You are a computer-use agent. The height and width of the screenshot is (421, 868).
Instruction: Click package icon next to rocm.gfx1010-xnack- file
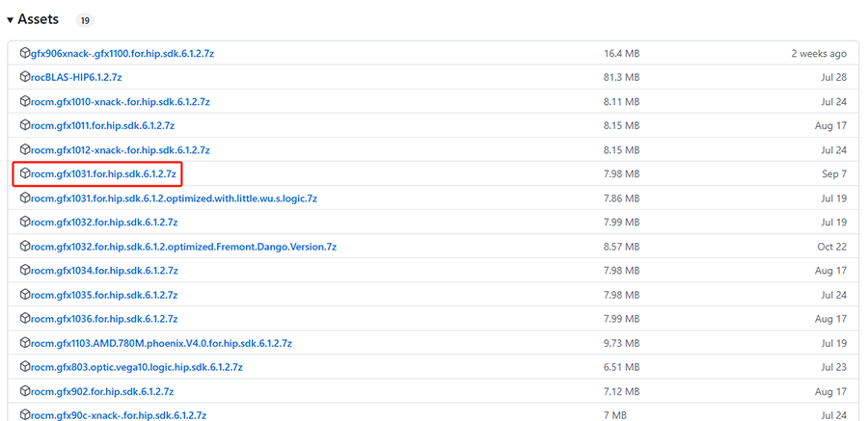point(25,101)
